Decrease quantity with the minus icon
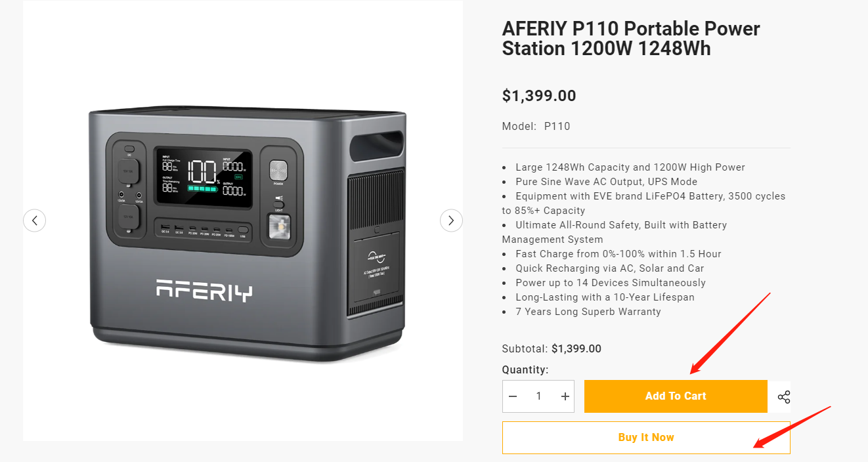 [x=513, y=396]
